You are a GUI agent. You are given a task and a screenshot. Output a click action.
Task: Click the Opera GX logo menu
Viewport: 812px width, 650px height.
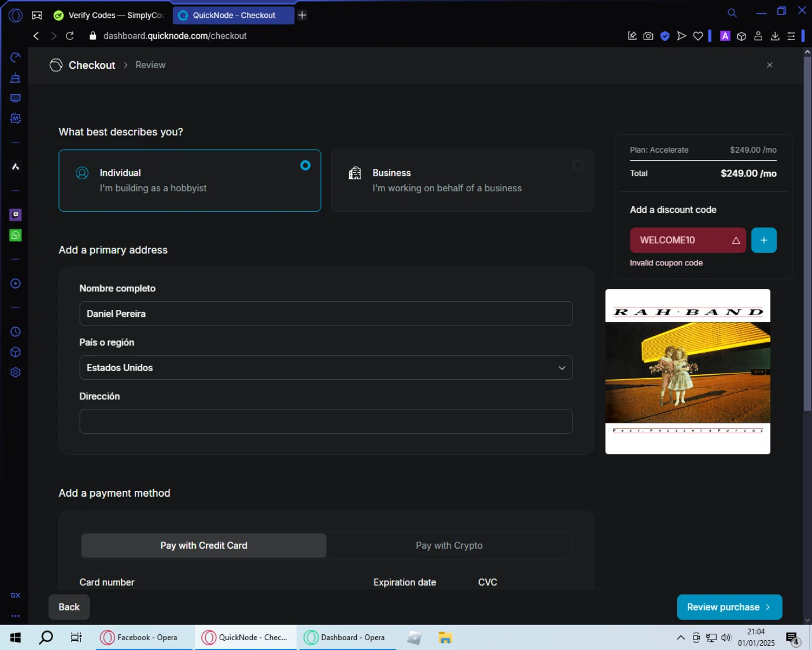(x=16, y=15)
